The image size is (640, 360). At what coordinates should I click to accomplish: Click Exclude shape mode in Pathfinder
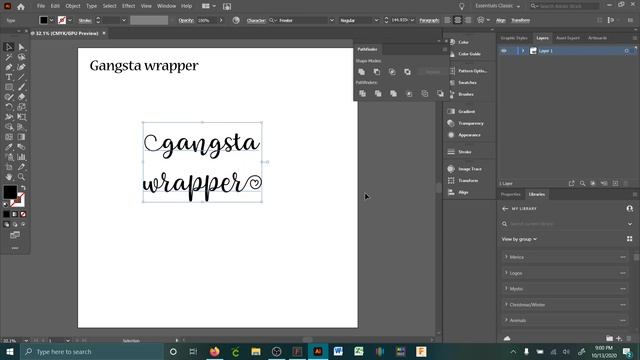407,72
